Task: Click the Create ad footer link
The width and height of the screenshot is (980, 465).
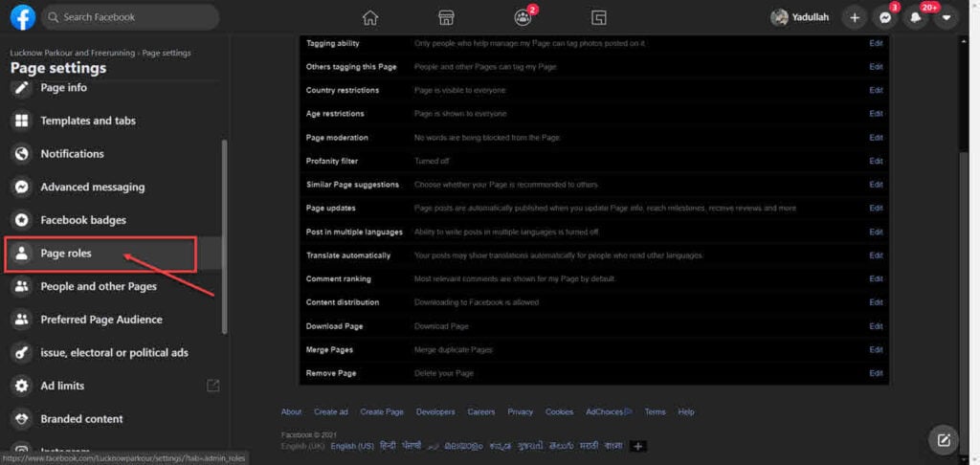Action: tap(330, 411)
